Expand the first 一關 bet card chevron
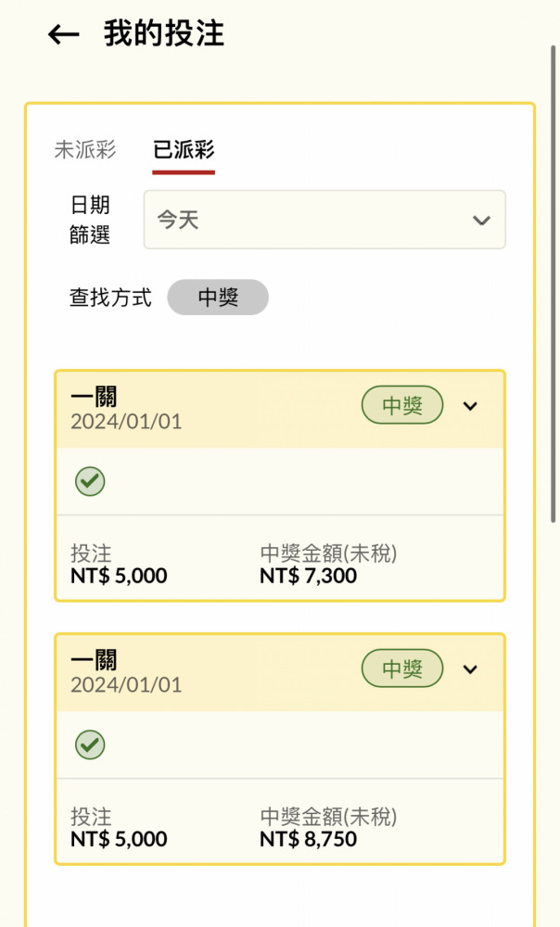This screenshot has width=560, height=927. coord(470,406)
